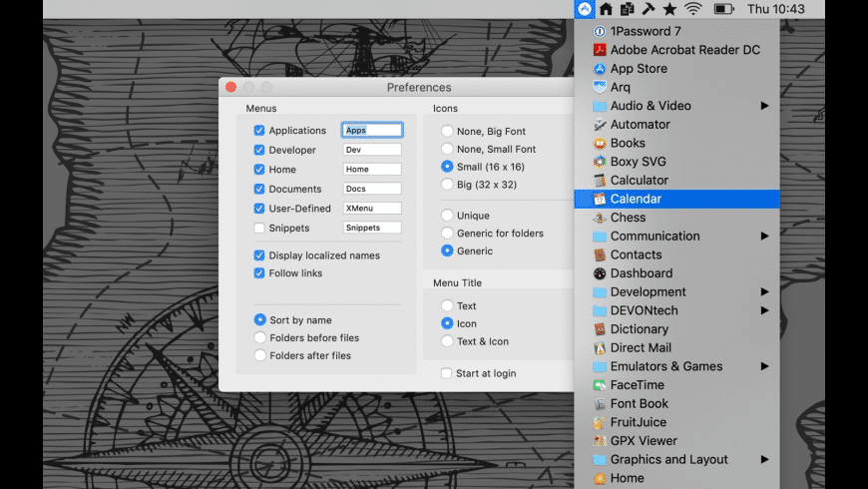Choose the Home entry in the apps menu
This screenshot has width=868, height=489.
(677, 478)
